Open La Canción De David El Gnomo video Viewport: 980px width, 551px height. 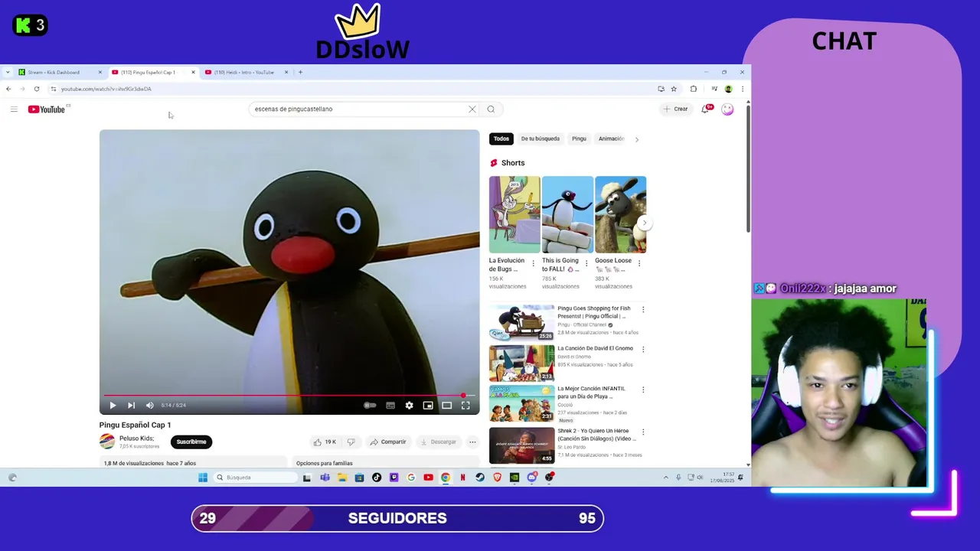[522, 364]
